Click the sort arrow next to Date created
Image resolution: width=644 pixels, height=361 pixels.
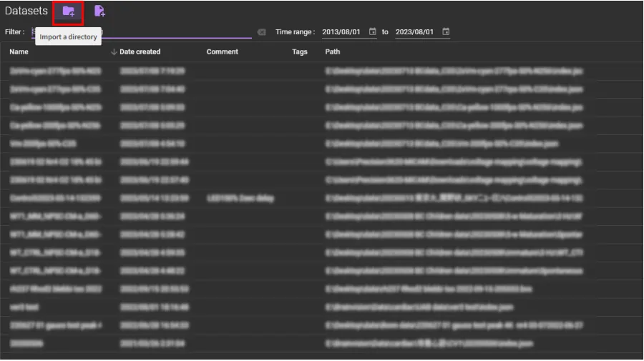tap(114, 52)
